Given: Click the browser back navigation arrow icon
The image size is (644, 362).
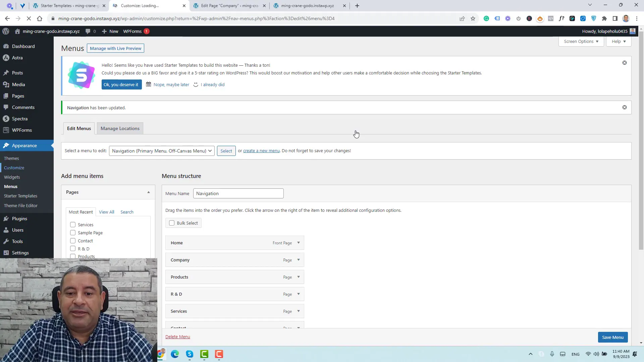Looking at the screenshot, I should (x=7, y=18).
